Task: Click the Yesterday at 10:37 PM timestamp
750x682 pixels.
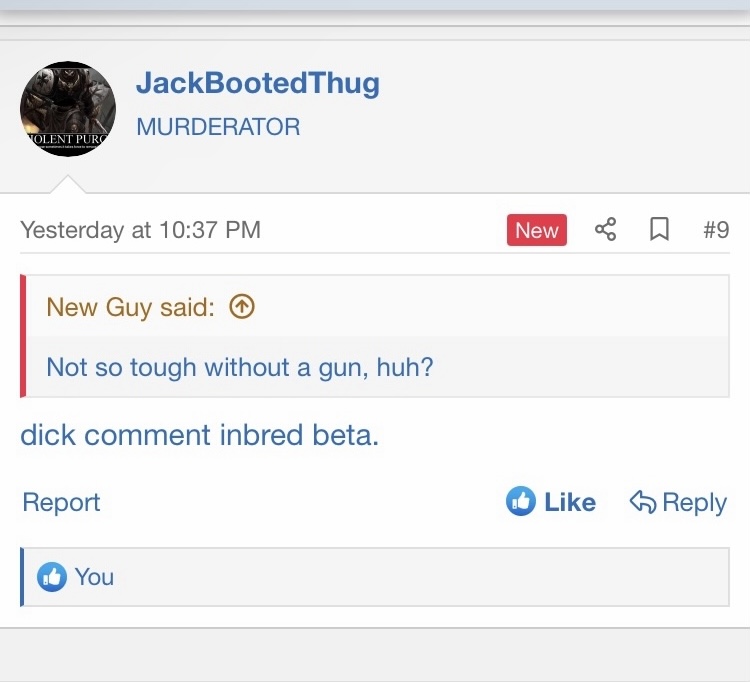Action: pos(141,230)
